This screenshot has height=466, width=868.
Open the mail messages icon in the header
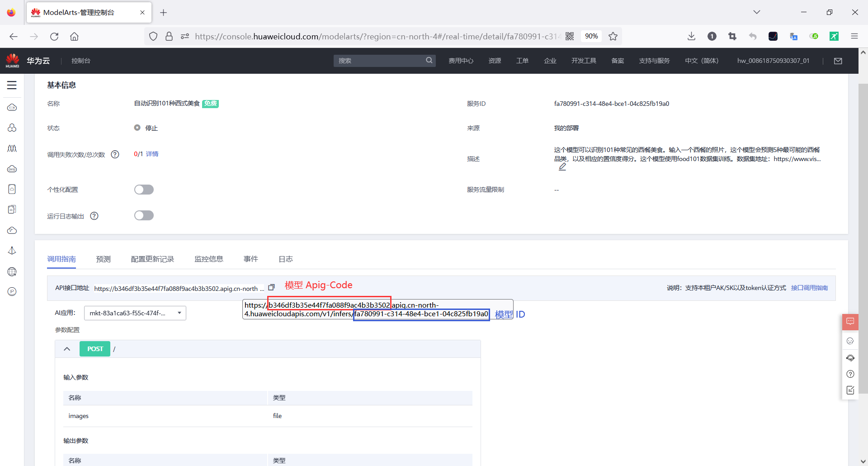838,61
